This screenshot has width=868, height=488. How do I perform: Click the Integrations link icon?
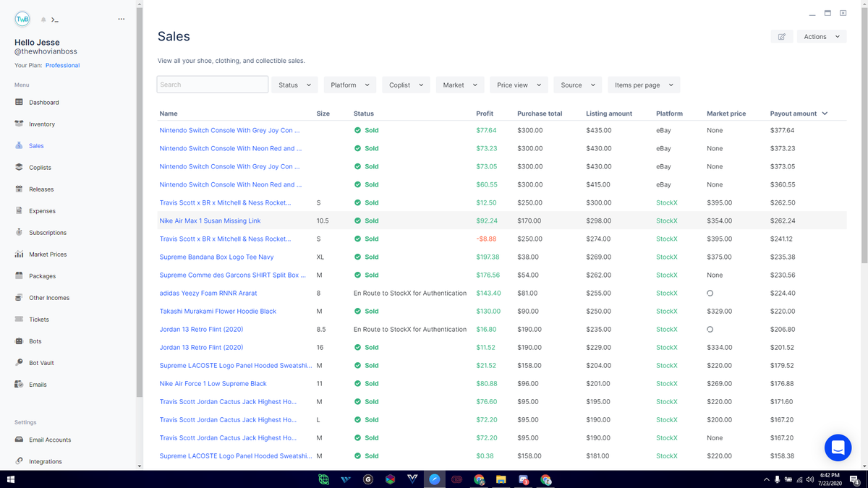[x=19, y=461]
